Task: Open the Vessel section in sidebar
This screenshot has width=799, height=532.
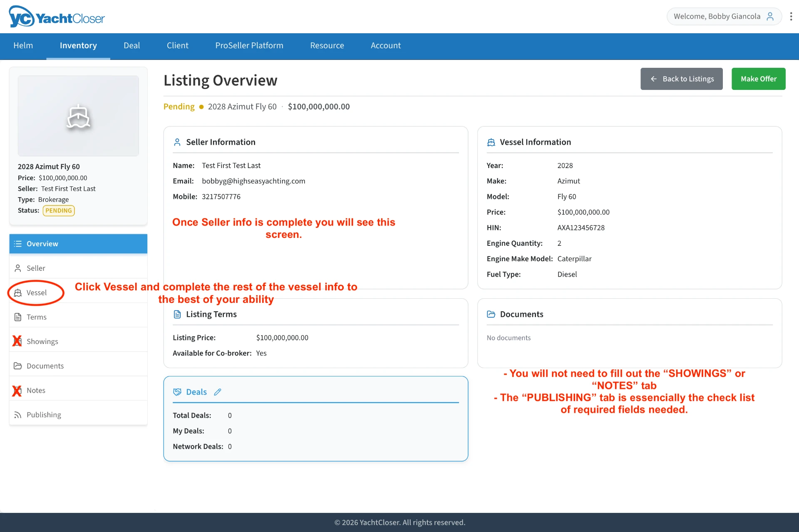Action: (78, 293)
